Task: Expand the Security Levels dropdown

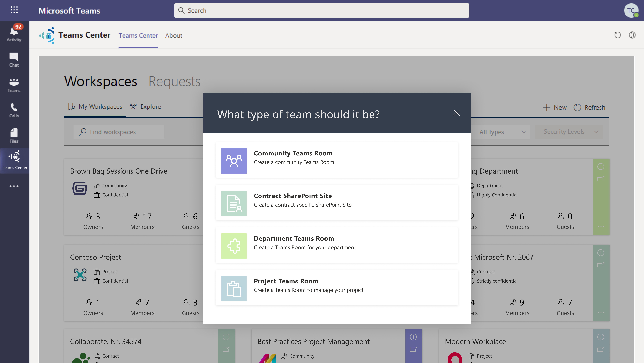Action: coord(569,132)
